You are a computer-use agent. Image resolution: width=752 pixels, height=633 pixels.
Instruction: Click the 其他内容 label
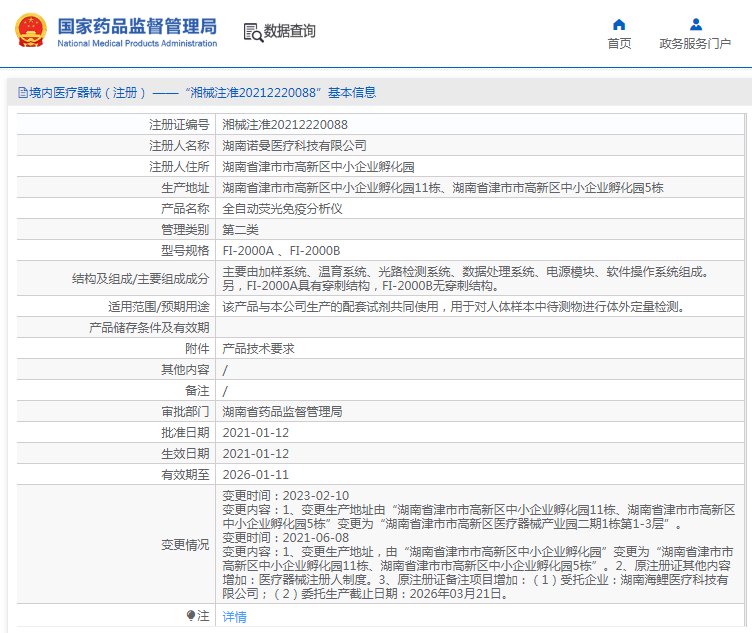(185, 370)
